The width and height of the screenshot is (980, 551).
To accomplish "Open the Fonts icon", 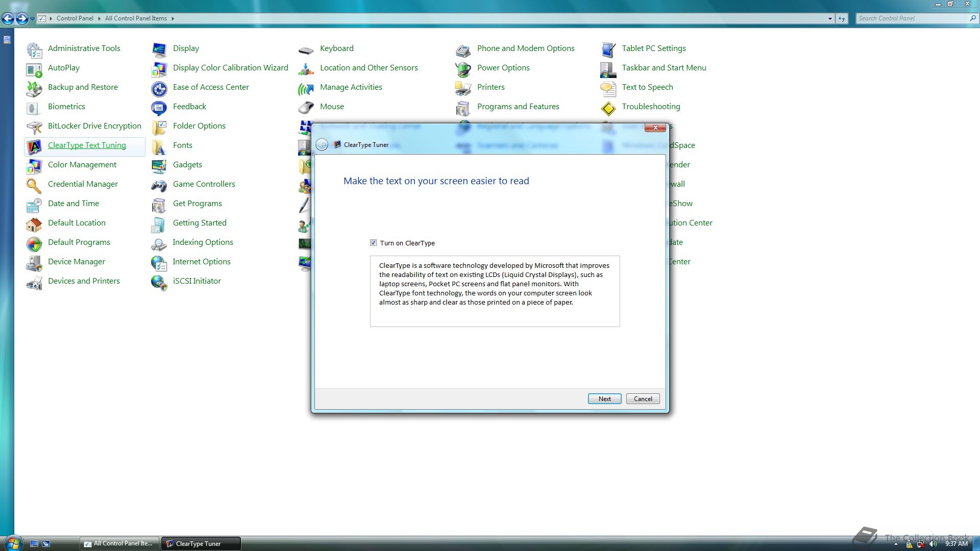I will tap(159, 147).
